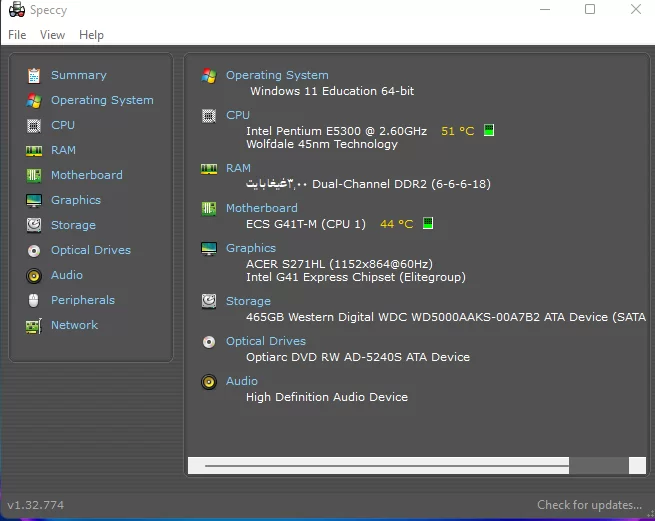The height and width of the screenshot is (521, 655).
Task: Click the Graphics monitor icon in summary panel
Action: coord(209,249)
